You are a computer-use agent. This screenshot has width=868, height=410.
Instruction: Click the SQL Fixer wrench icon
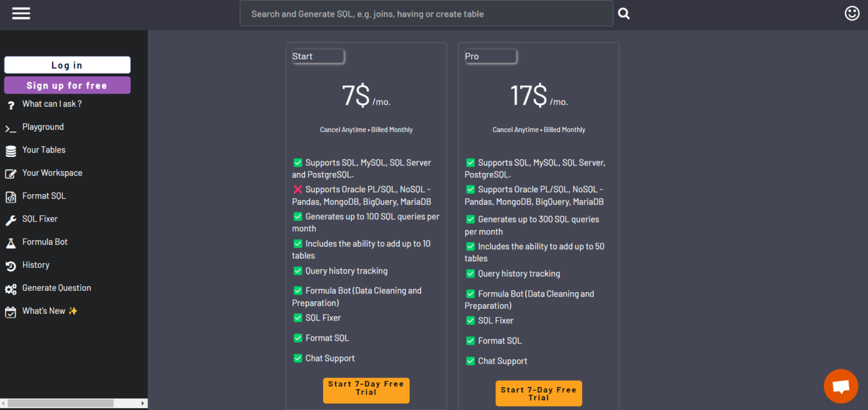point(11,220)
